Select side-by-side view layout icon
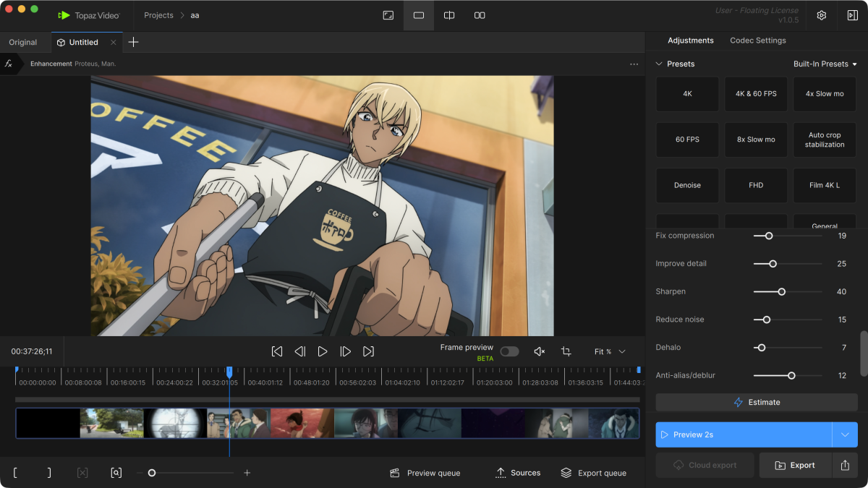This screenshot has height=488, width=868. tap(480, 15)
